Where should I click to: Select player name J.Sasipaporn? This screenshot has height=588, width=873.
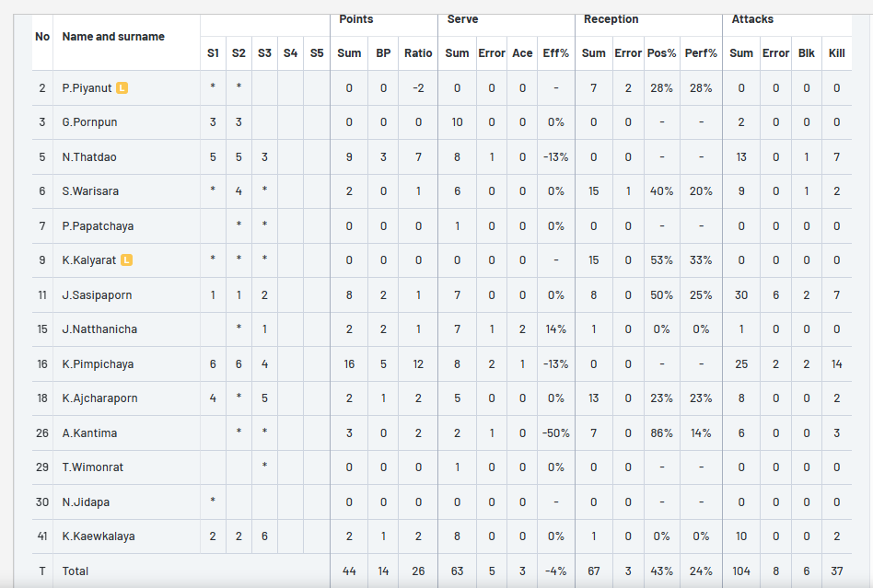97,295
